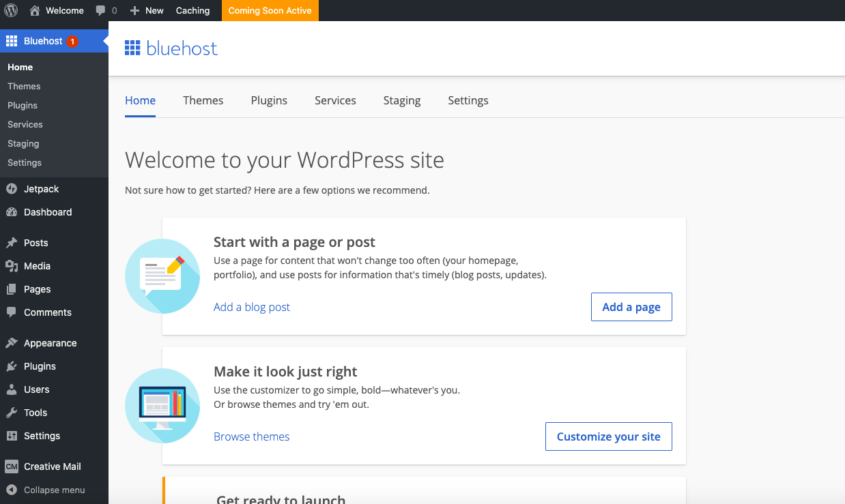Click the Coming Soon Active notice

click(270, 10)
